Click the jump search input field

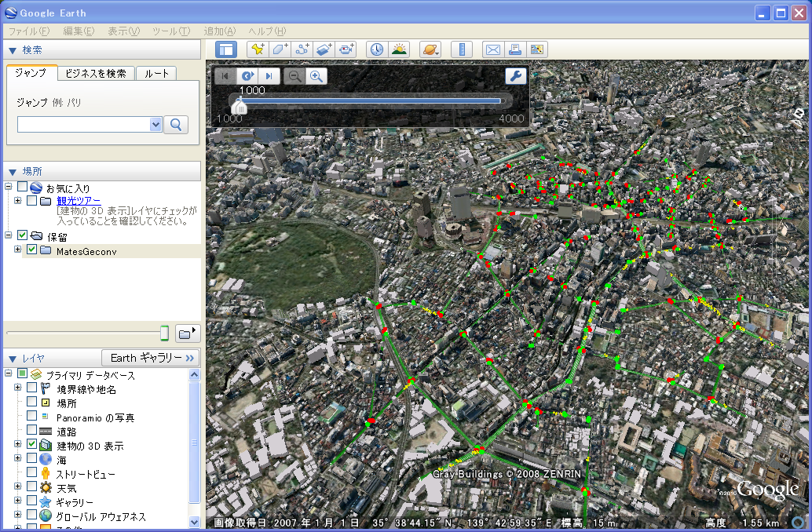[84, 125]
